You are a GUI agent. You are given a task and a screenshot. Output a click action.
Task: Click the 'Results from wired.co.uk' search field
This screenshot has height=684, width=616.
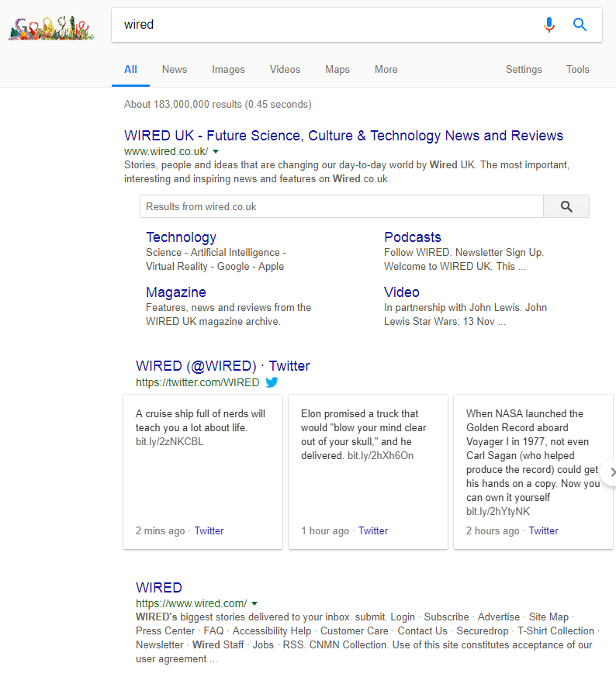click(x=341, y=206)
